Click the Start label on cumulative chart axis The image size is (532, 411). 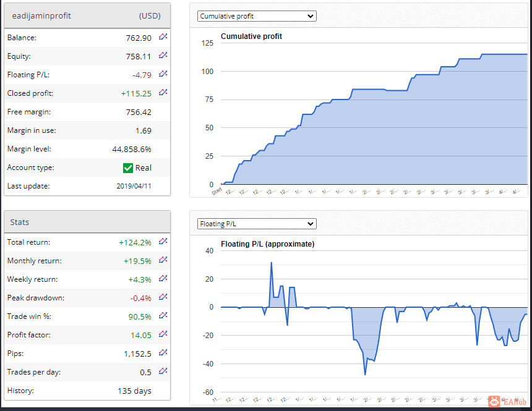coord(217,192)
